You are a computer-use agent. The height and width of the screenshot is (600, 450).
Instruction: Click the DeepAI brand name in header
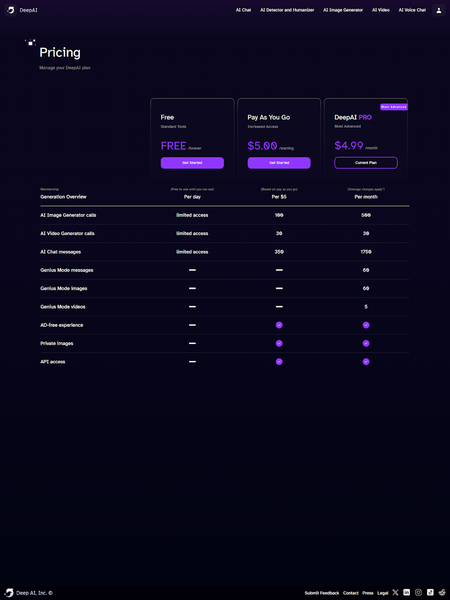pyautogui.click(x=29, y=10)
